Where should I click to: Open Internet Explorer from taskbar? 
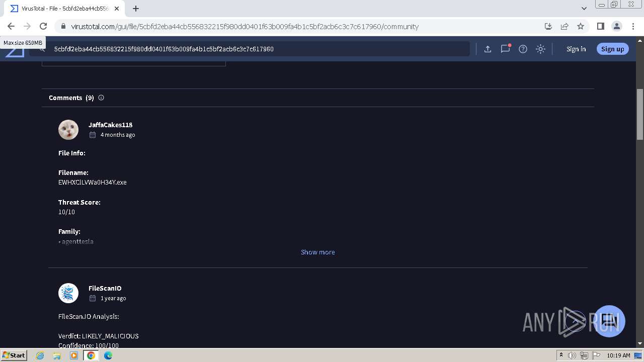coord(40,355)
